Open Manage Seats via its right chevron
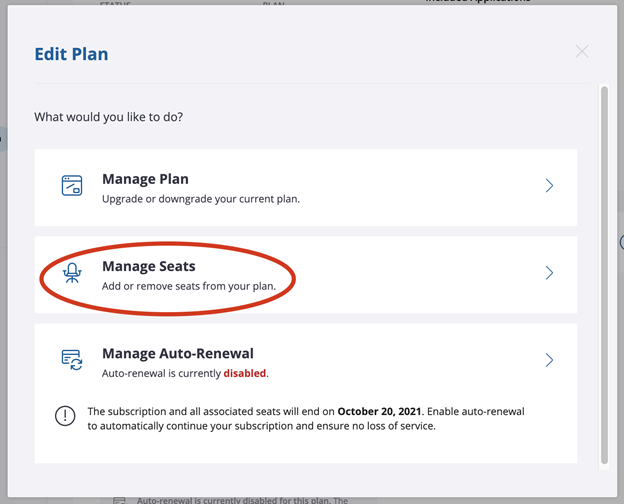Viewport: 624px width, 504px height. point(549,273)
